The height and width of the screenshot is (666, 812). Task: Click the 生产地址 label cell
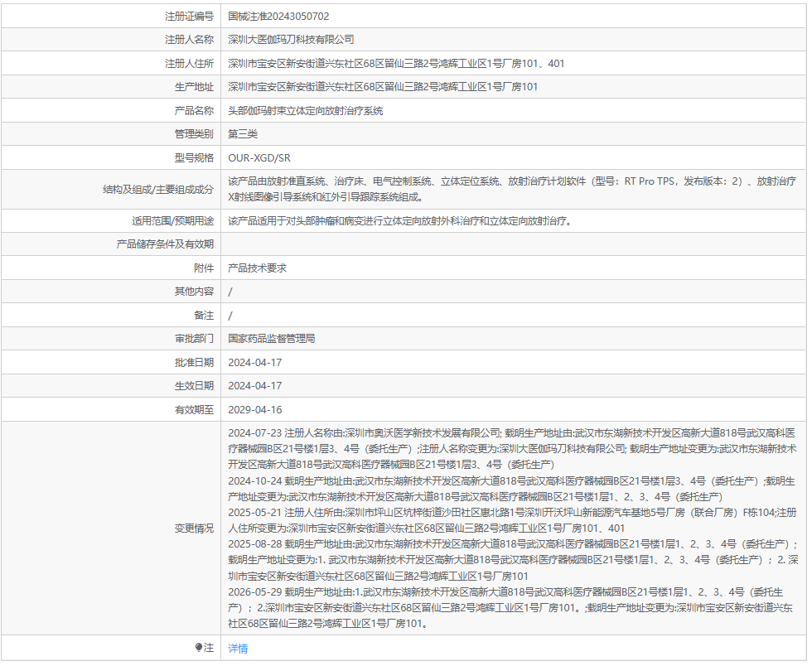click(111, 86)
